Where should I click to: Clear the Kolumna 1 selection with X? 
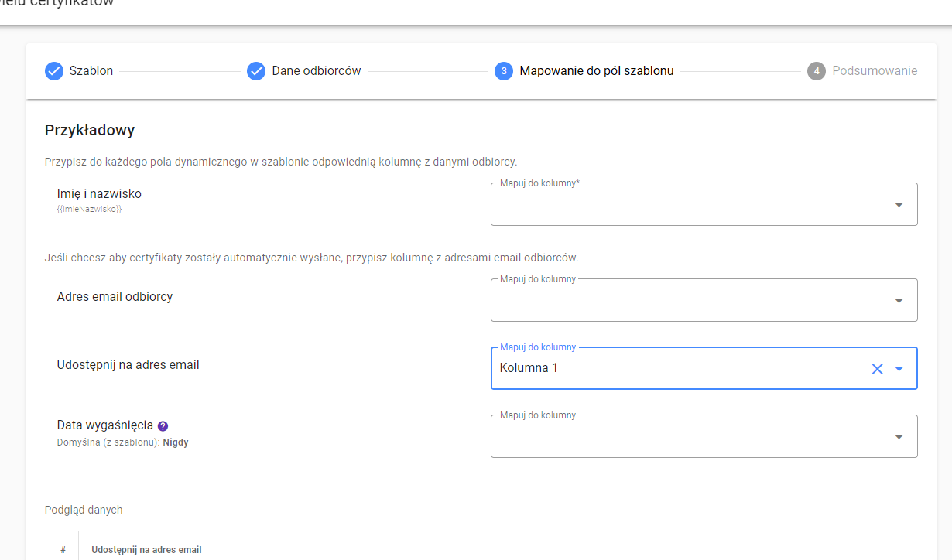(878, 369)
